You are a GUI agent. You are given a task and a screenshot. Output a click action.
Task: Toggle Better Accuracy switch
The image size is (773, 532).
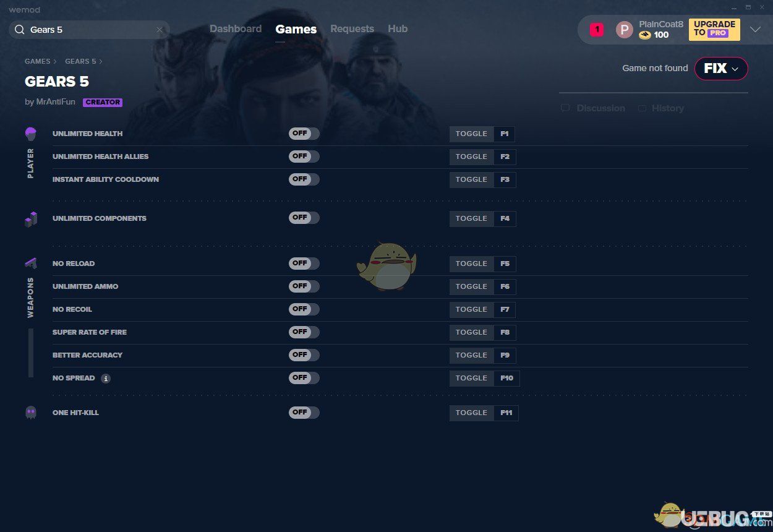click(x=304, y=355)
